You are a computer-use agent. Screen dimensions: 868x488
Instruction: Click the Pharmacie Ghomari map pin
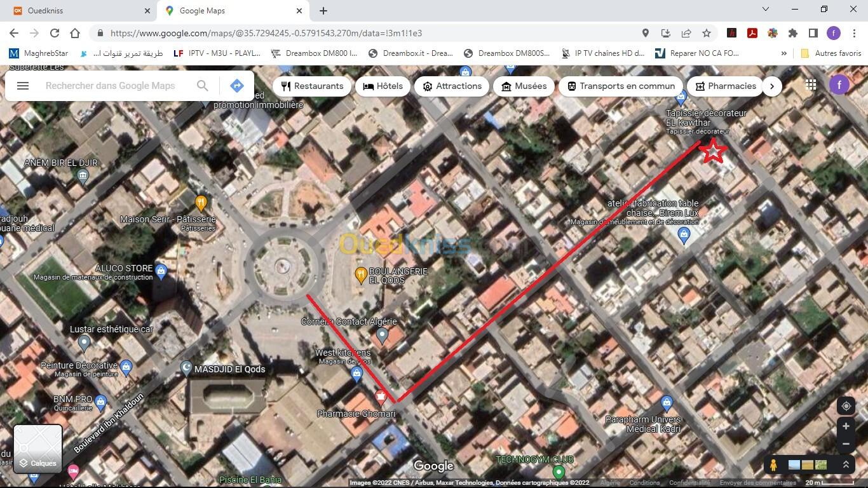(381, 398)
